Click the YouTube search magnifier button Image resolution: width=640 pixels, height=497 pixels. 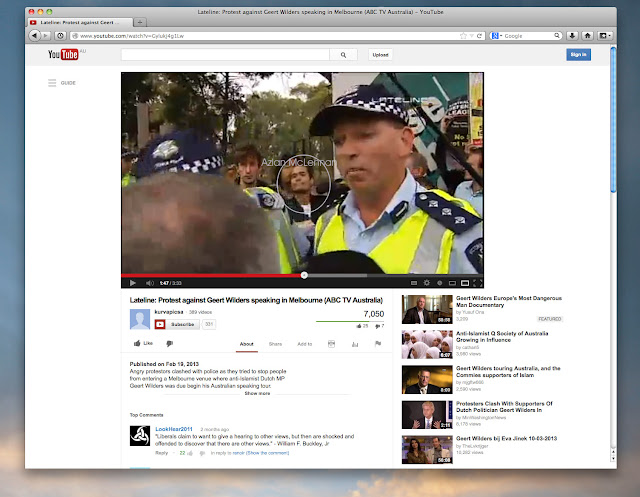(343, 55)
